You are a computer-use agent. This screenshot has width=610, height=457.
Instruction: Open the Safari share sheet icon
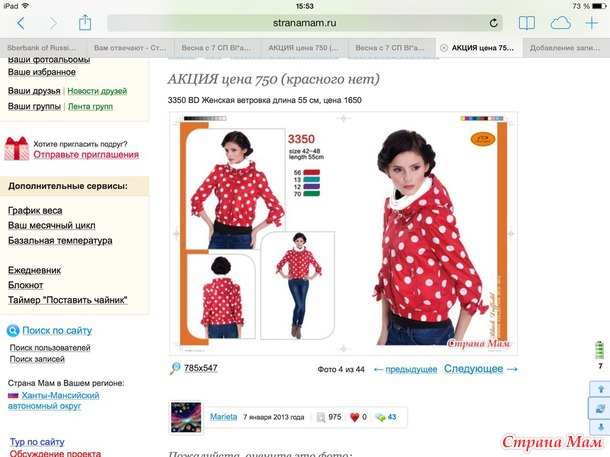point(85,23)
